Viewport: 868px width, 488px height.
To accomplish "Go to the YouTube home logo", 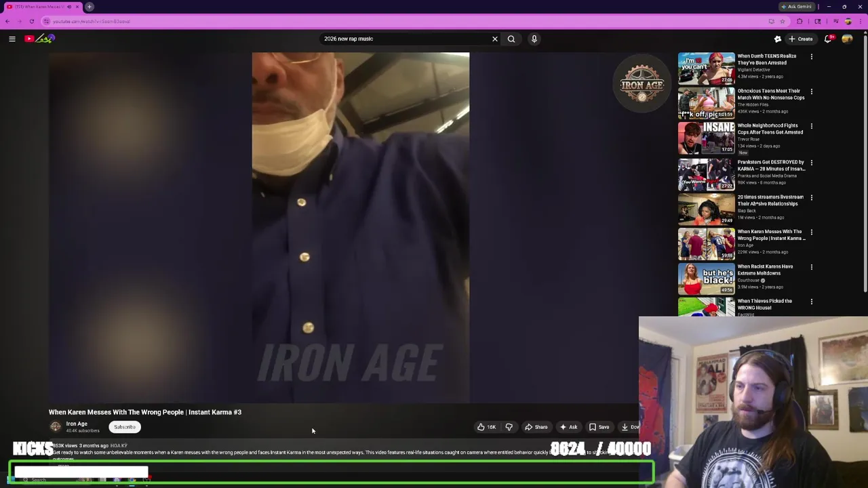I will [39, 39].
